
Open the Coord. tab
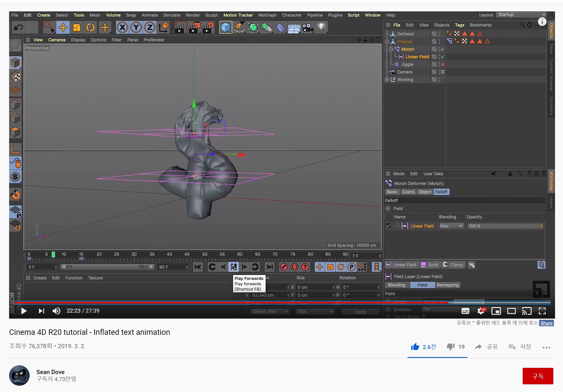409,192
